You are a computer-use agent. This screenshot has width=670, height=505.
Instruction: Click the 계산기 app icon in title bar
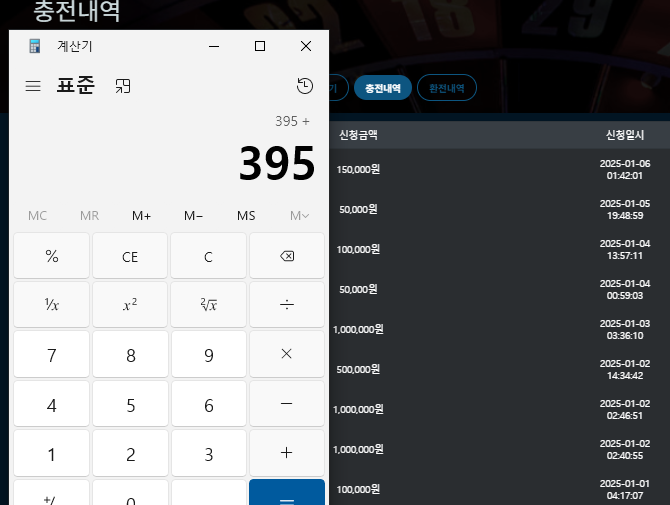[x=35, y=46]
